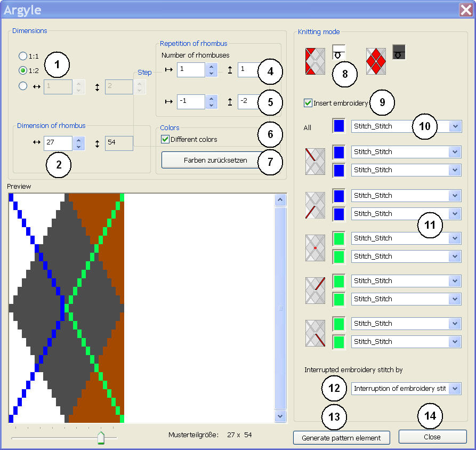The image size is (476, 450).
Task: Click the blue color swatch in the All row
Action: [338, 126]
